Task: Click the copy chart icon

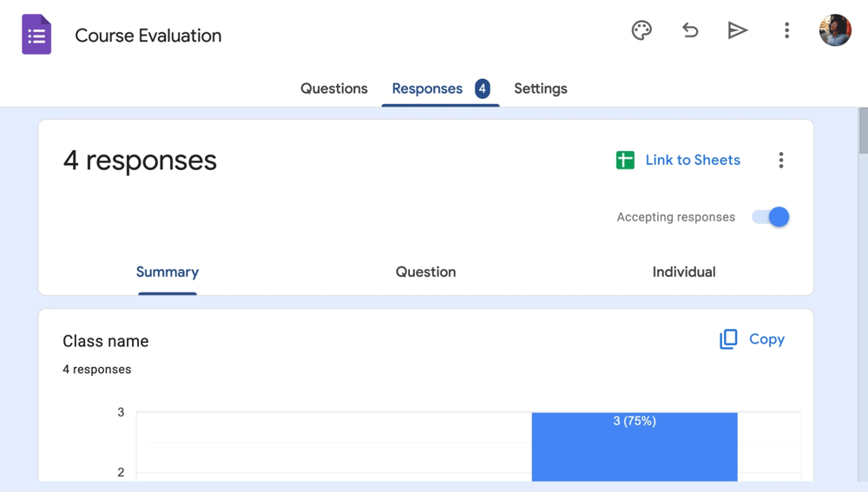Action: (x=728, y=339)
